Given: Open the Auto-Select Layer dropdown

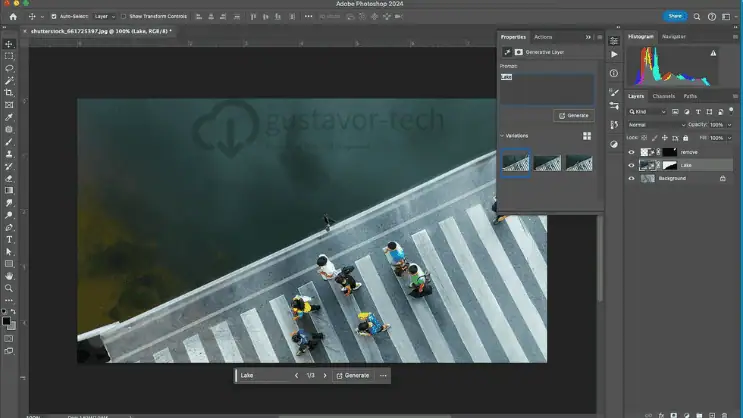Looking at the screenshot, I should pyautogui.click(x=104, y=17).
